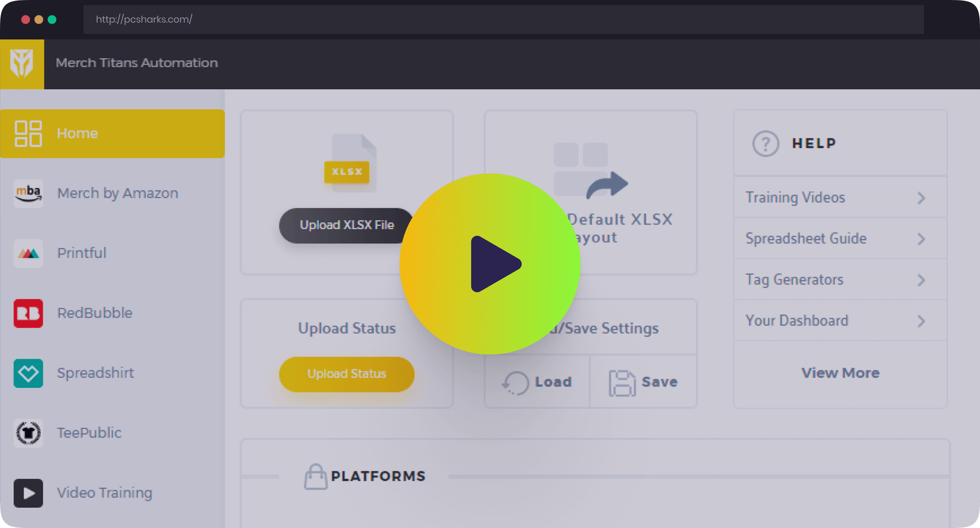The image size is (980, 528).
Task: Open the Spreadshirt sidebar menu entry
Action: (95, 373)
